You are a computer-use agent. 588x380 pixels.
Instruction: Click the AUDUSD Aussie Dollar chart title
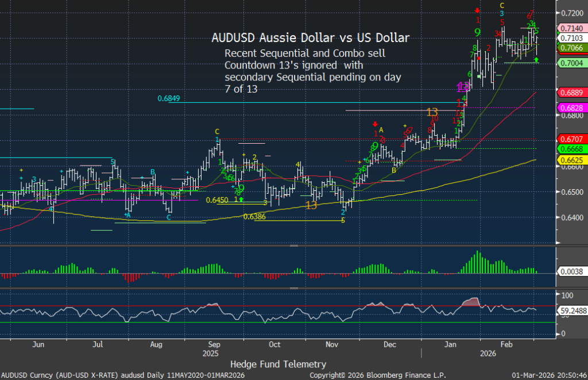click(x=310, y=39)
